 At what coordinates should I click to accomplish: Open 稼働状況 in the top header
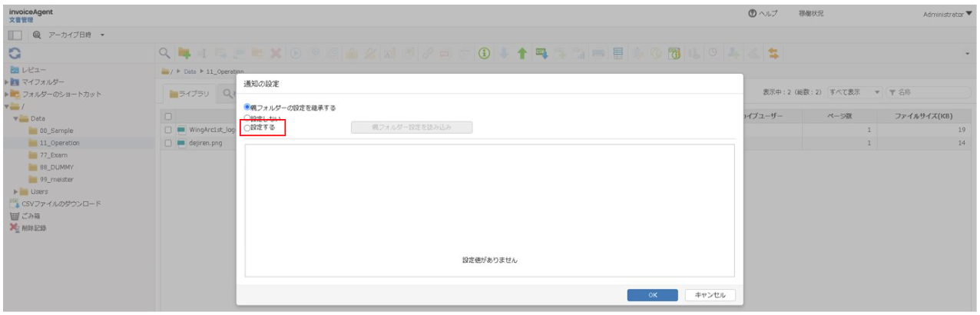(x=811, y=13)
